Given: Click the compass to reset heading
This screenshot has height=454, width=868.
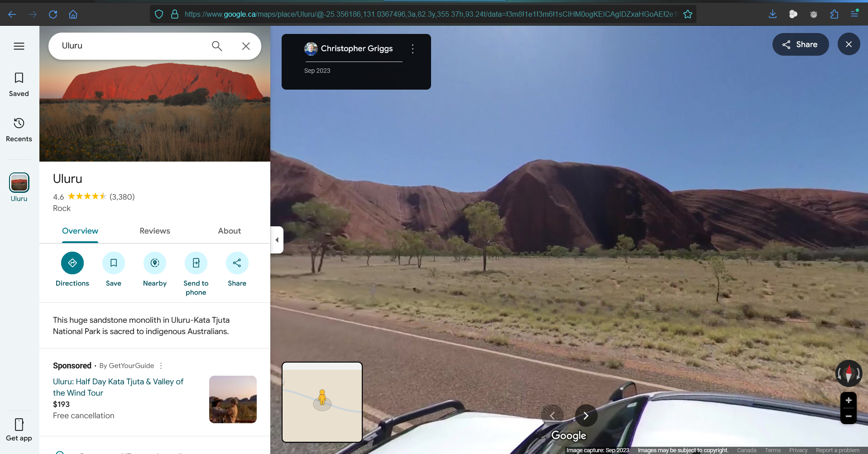Looking at the screenshot, I should click(849, 373).
